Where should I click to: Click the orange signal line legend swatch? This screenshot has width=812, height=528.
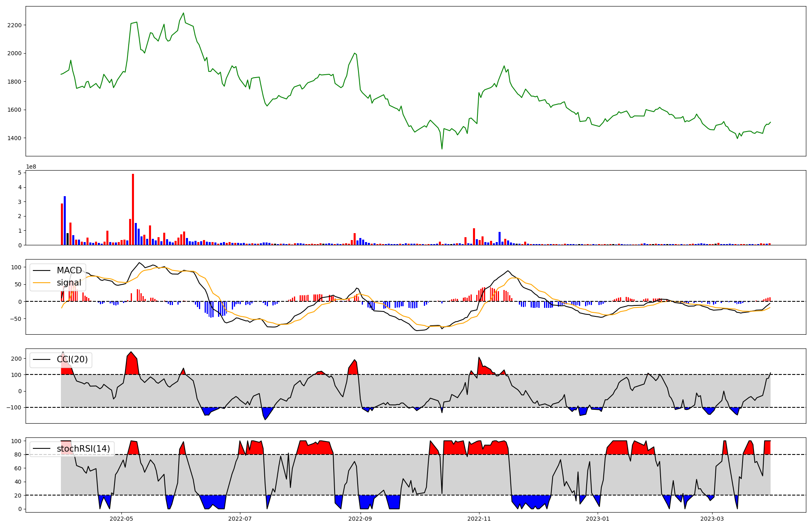click(41, 283)
